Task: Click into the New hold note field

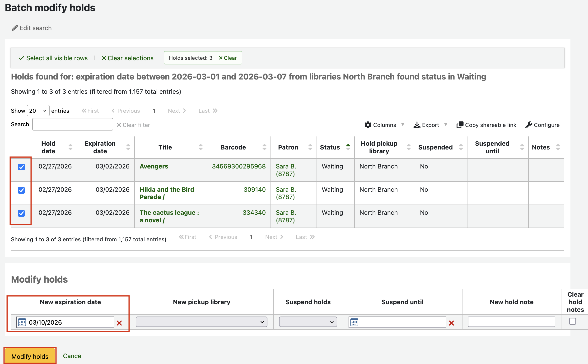Action: coord(511,322)
